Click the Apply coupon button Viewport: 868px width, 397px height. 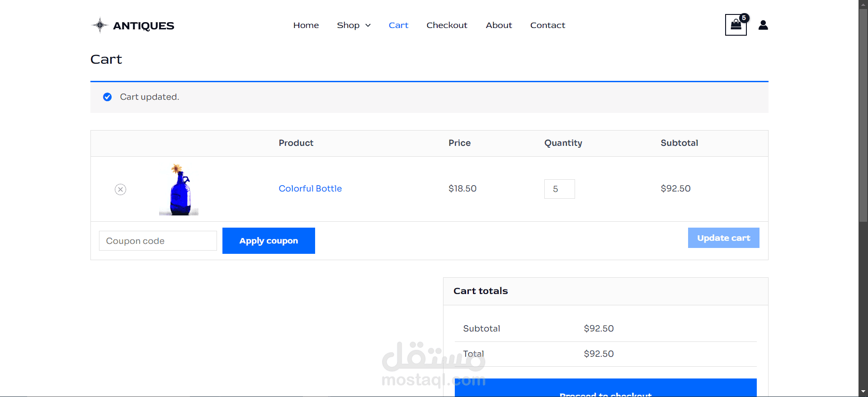(x=269, y=241)
